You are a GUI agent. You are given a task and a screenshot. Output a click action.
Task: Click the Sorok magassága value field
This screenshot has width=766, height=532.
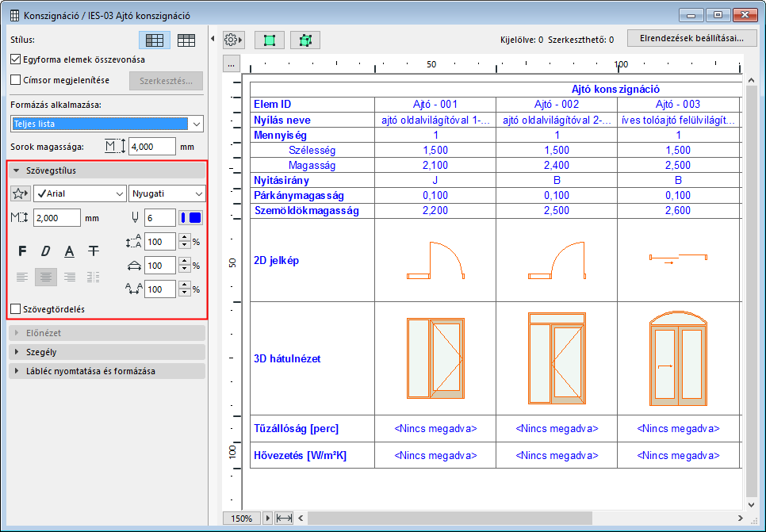click(x=151, y=147)
